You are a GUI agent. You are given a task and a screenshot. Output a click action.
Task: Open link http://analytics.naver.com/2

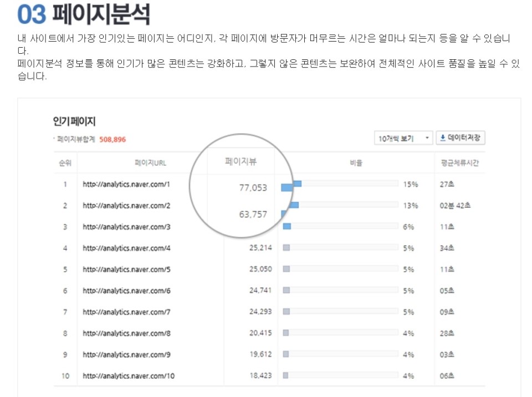[x=126, y=206]
